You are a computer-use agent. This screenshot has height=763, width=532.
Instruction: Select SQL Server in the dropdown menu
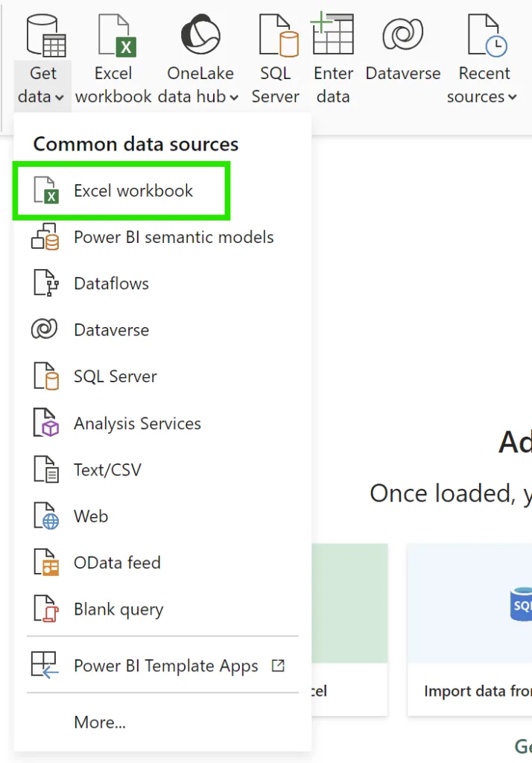(162, 376)
